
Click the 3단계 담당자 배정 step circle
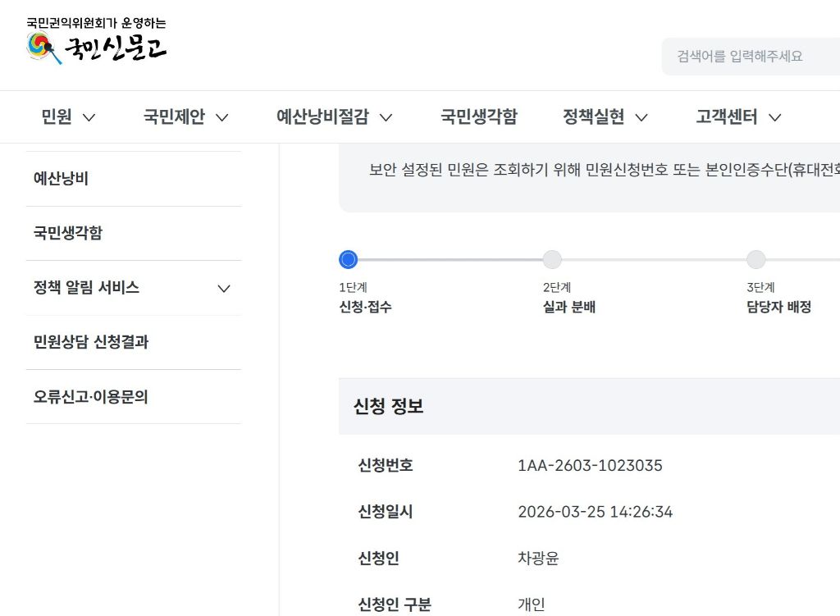point(756,260)
